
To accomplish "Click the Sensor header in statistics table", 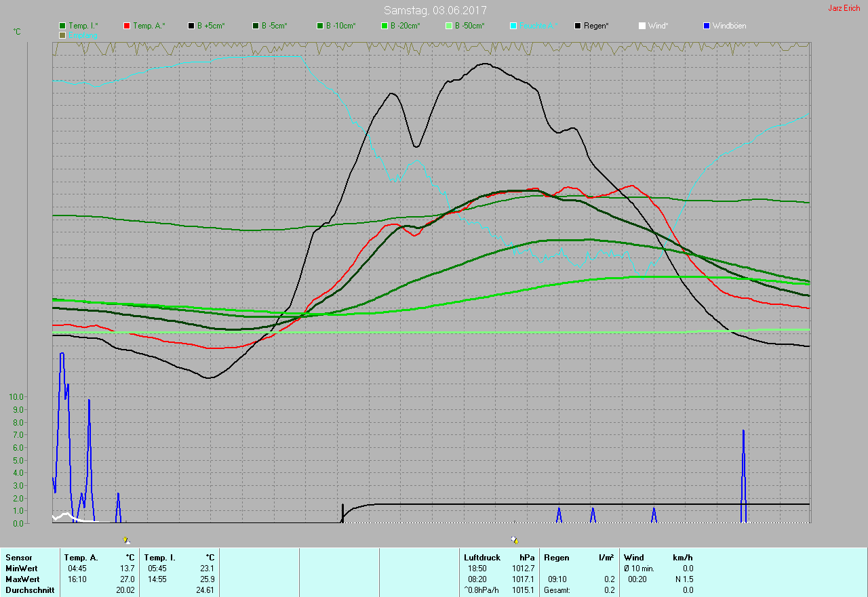I will coord(18,557).
